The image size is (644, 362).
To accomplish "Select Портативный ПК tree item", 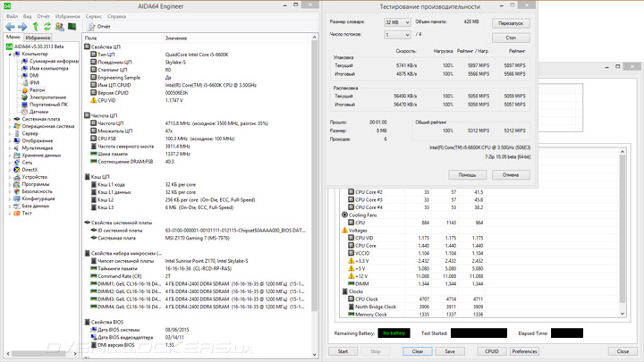I will [48, 105].
